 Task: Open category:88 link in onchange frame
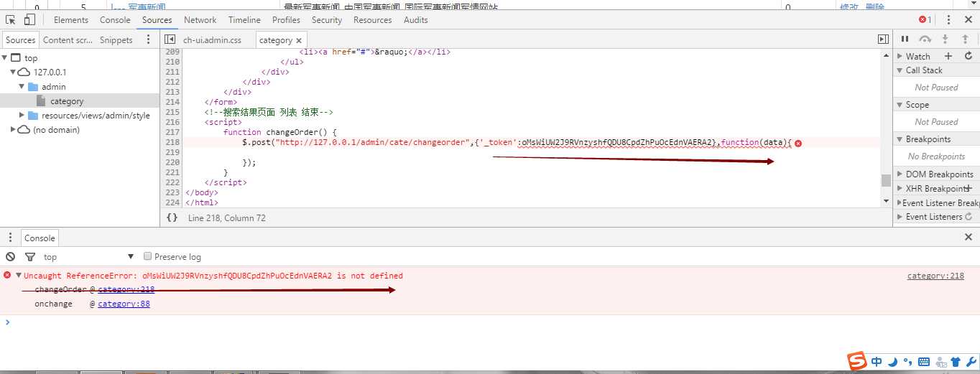tap(124, 304)
